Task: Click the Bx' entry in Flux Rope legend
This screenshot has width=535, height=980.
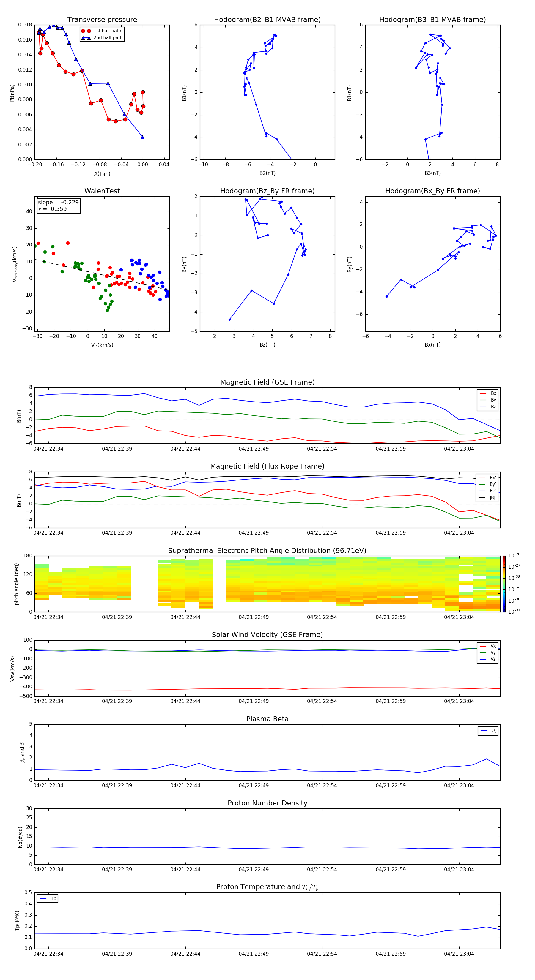Action: (x=487, y=478)
